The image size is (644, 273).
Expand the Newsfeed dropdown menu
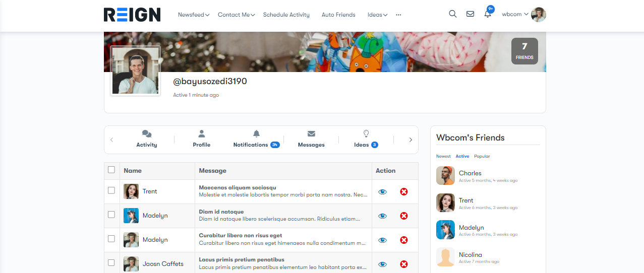(x=194, y=15)
